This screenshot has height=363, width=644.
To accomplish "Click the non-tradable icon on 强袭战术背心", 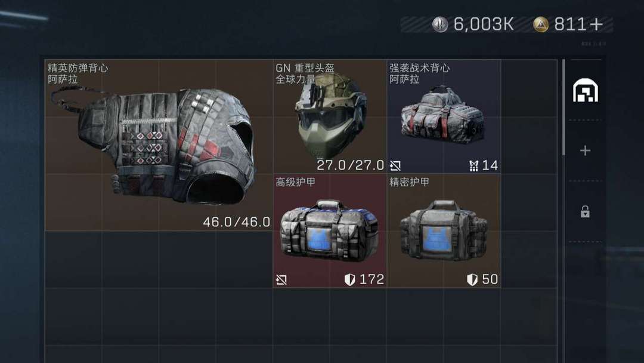I will point(395,165).
